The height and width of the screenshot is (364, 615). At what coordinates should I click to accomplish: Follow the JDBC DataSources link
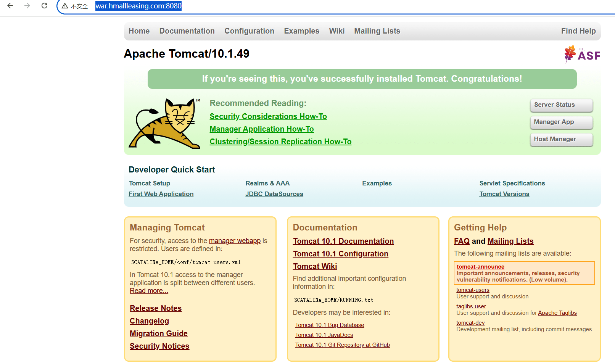pyautogui.click(x=274, y=194)
